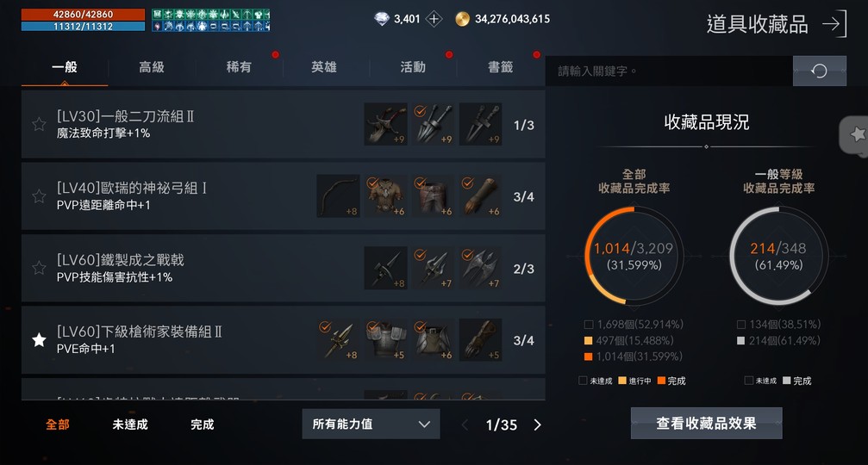868x465 pixels.
Task: Unfavorite the 下級槍術家裝備組 II star
Action: [x=39, y=339]
